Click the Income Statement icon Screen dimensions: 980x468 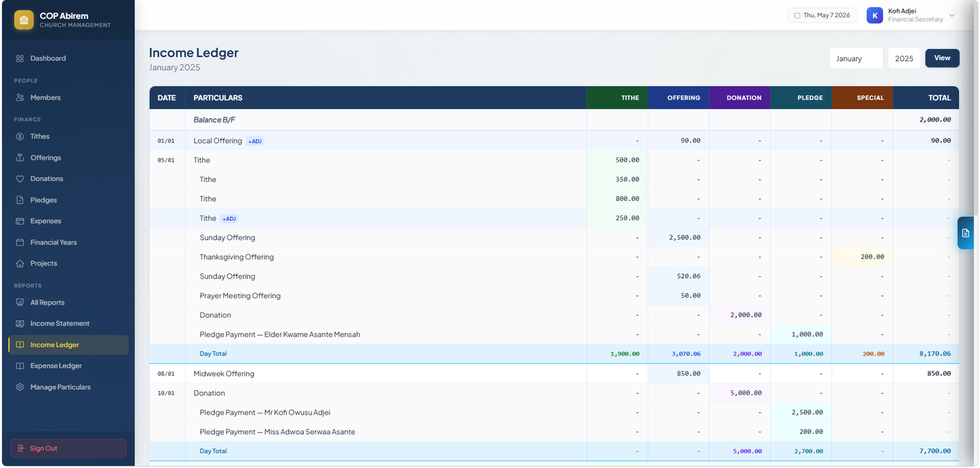pyautogui.click(x=20, y=324)
